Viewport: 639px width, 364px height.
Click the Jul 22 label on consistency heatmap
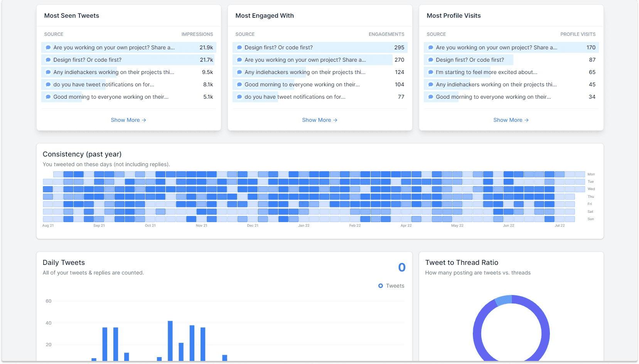[x=560, y=226]
